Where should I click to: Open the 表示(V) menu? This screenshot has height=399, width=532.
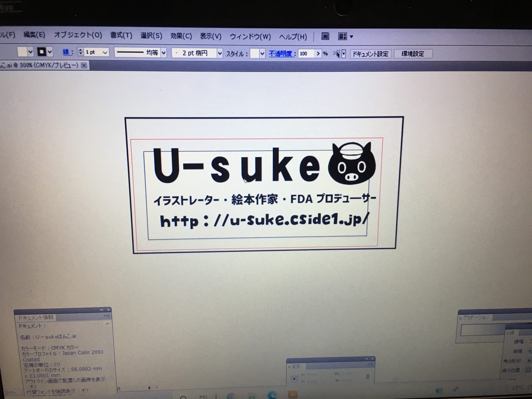(x=211, y=36)
